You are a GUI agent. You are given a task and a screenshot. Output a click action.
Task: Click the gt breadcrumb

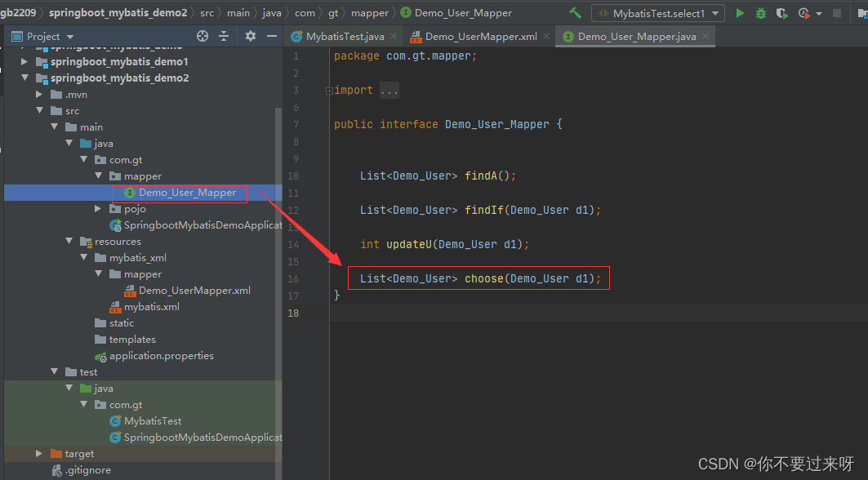pos(333,13)
